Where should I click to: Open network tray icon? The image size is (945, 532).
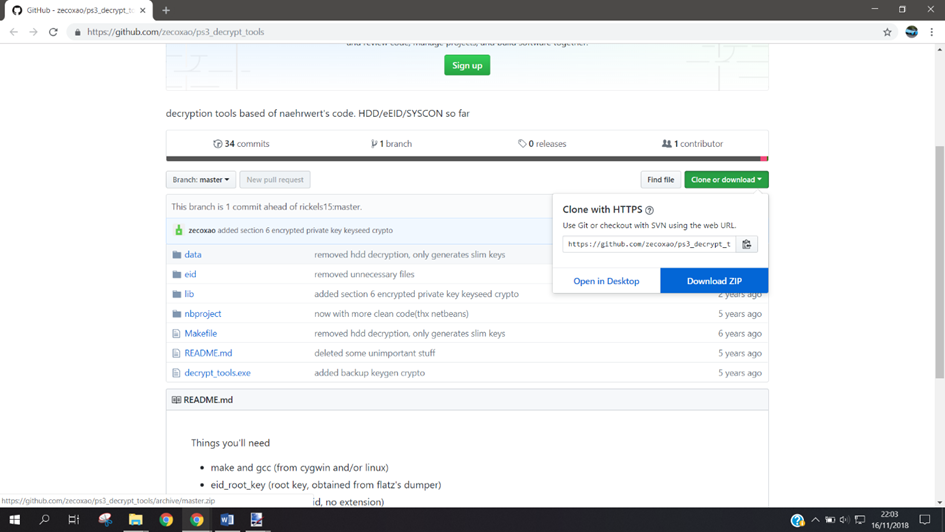pyautogui.click(x=860, y=520)
